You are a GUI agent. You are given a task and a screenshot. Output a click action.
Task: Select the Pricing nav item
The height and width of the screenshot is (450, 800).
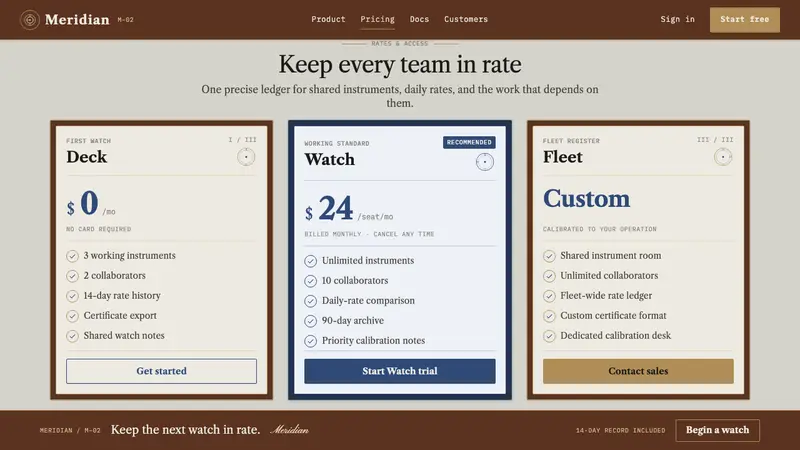coord(378,19)
